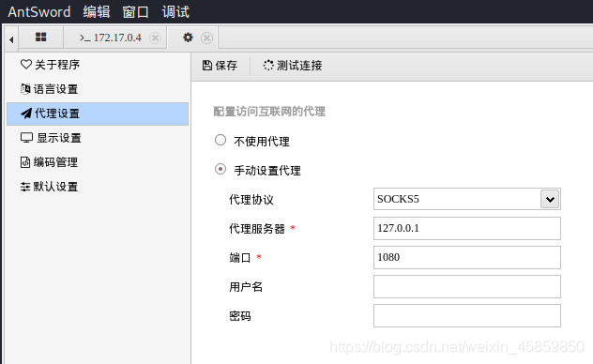Select the settings gear tab
Image resolution: width=593 pixels, height=364 pixels.
coord(188,38)
